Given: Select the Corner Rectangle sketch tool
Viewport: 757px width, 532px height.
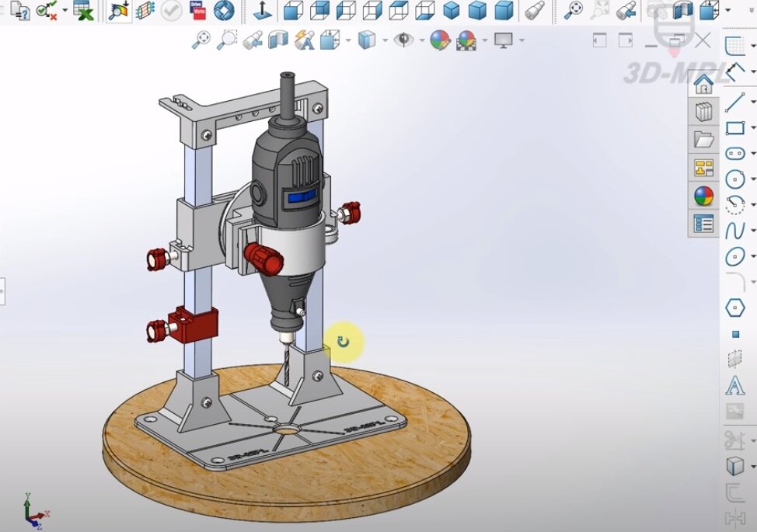Looking at the screenshot, I should (x=735, y=128).
